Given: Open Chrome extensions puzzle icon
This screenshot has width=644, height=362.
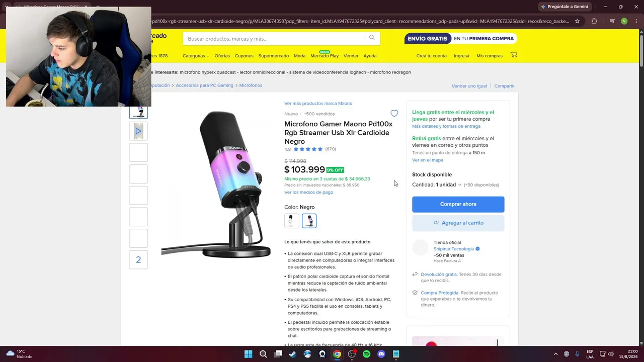Looking at the screenshot, I should [594, 21].
